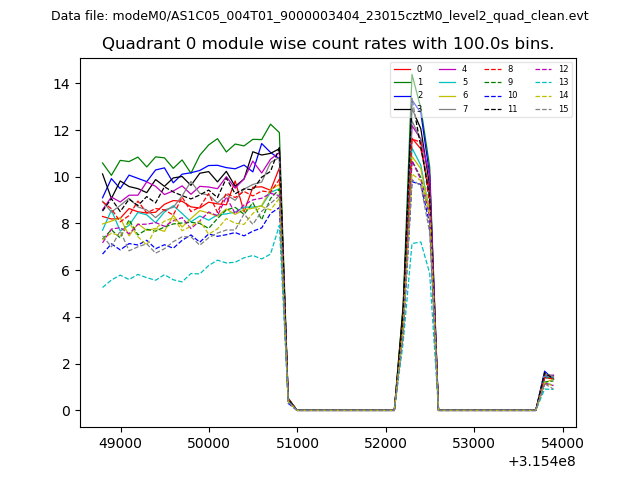Click dashed black legend entry 11
640x480 pixels.
[x=492, y=108]
